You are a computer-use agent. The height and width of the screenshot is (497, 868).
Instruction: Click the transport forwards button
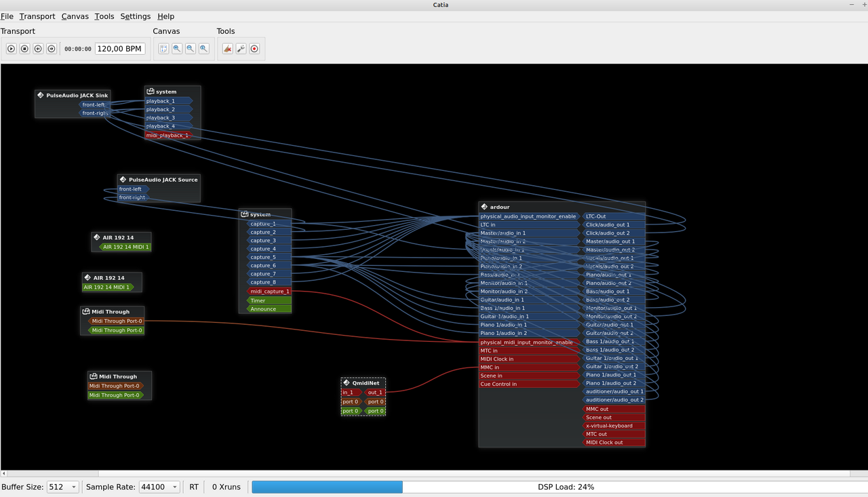point(51,49)
